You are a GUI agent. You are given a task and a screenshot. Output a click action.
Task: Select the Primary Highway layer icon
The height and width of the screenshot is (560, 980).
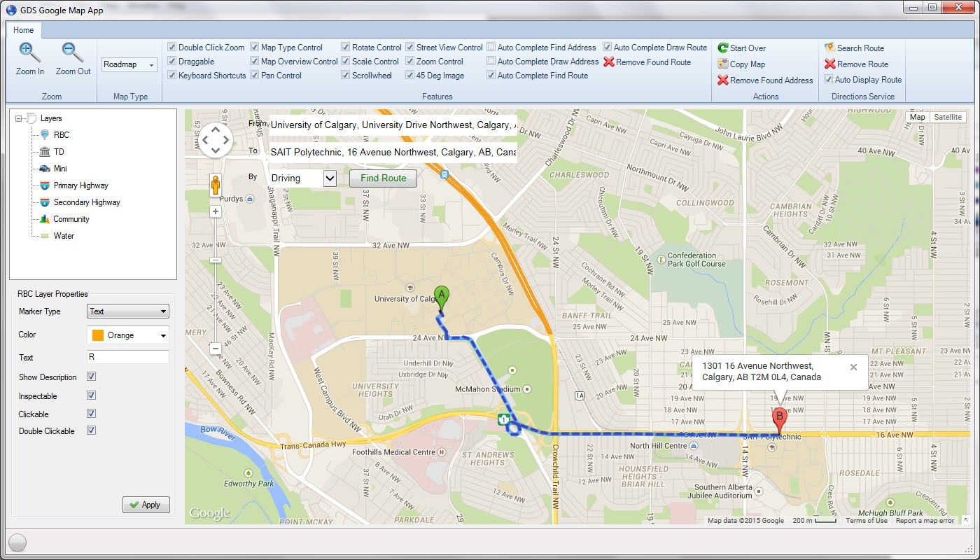pyautogui.click(x=45, y=185)
